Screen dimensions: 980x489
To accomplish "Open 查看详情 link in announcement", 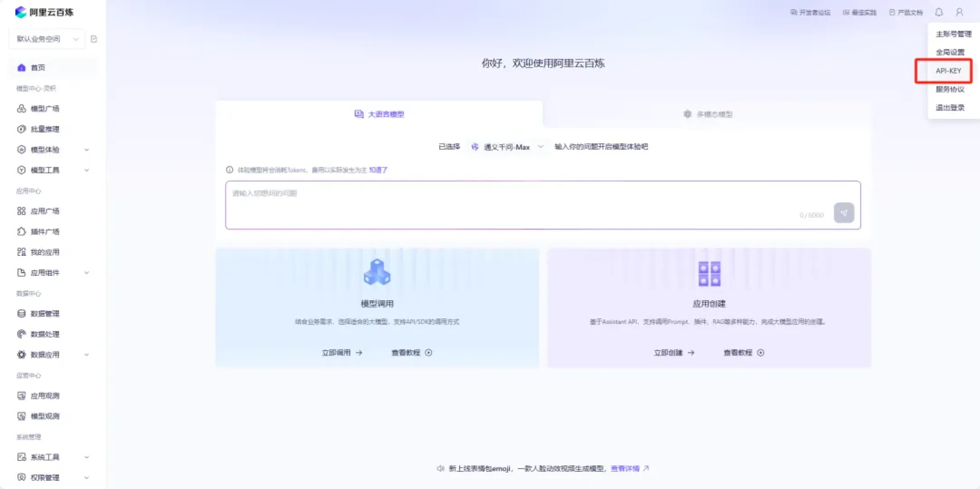I will [x=629, y=469].
